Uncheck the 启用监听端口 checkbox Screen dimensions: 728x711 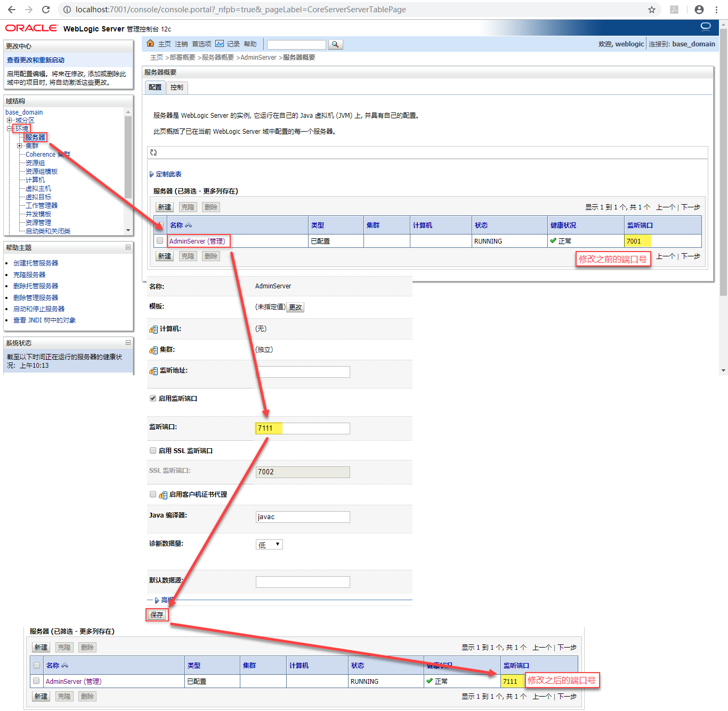[x=153, y=398]
